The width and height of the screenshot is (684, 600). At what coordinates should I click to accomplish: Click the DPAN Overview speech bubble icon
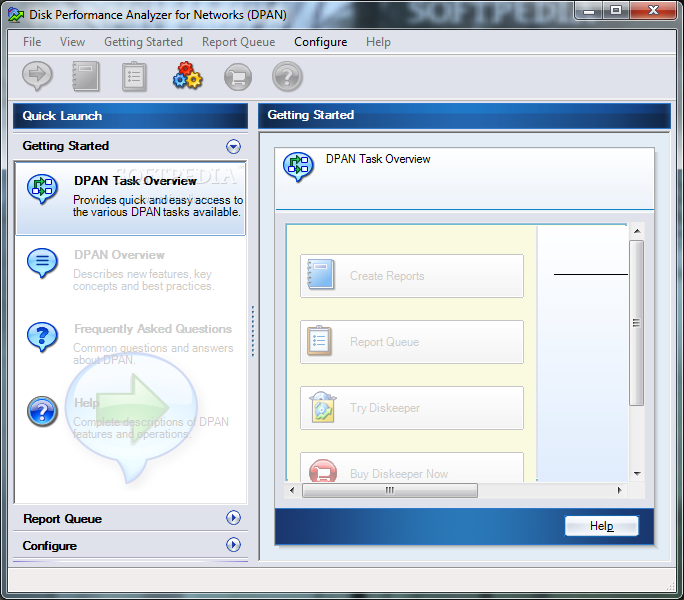point(42,263)
